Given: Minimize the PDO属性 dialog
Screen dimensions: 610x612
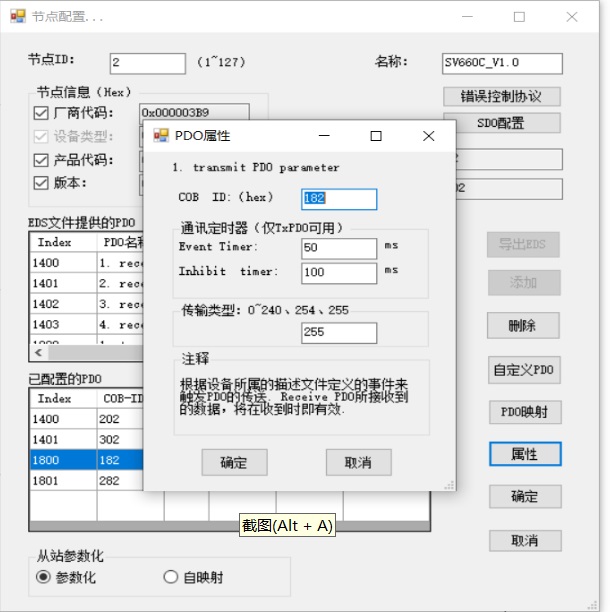Looking at the screenshot, I should point(324,136).
